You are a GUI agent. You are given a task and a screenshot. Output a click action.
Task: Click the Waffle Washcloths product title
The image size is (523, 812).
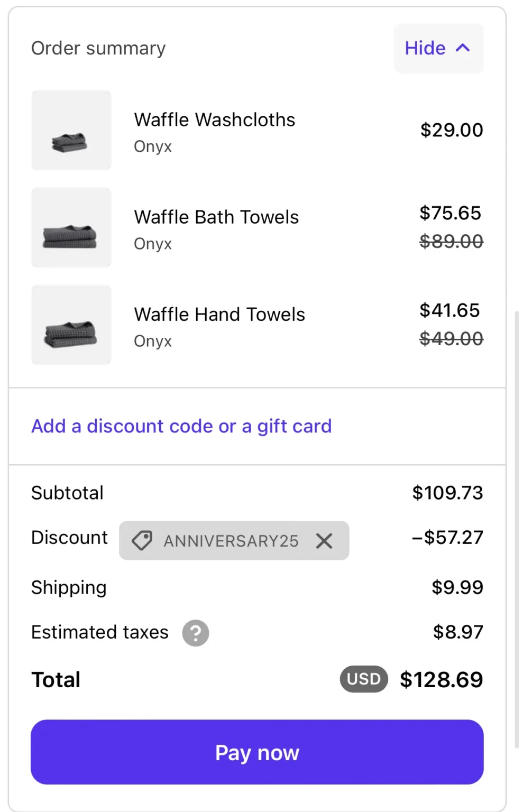point(214,120)
